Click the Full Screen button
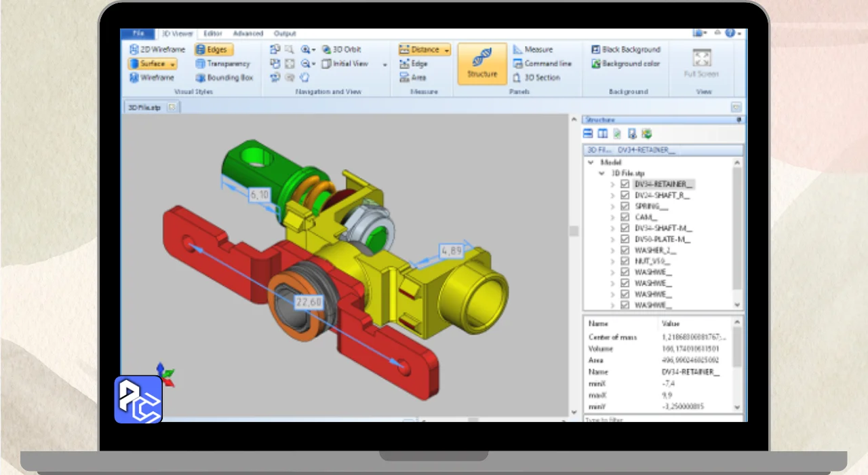This screenshot has height=475, width=868. (701, 63)
